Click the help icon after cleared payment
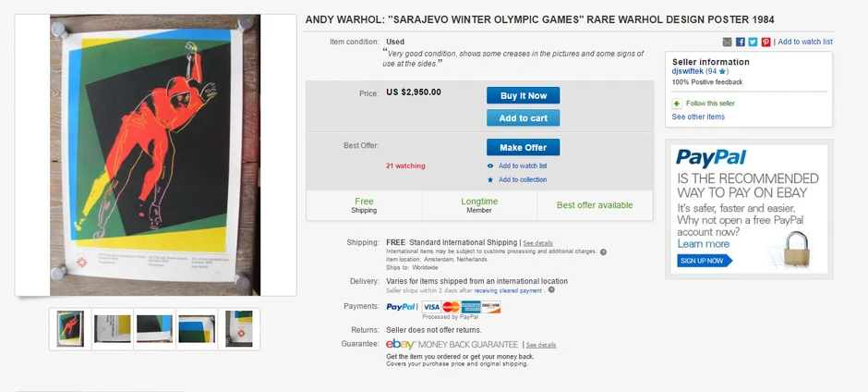Screen dimensions: 868x392 pos(551,290)
